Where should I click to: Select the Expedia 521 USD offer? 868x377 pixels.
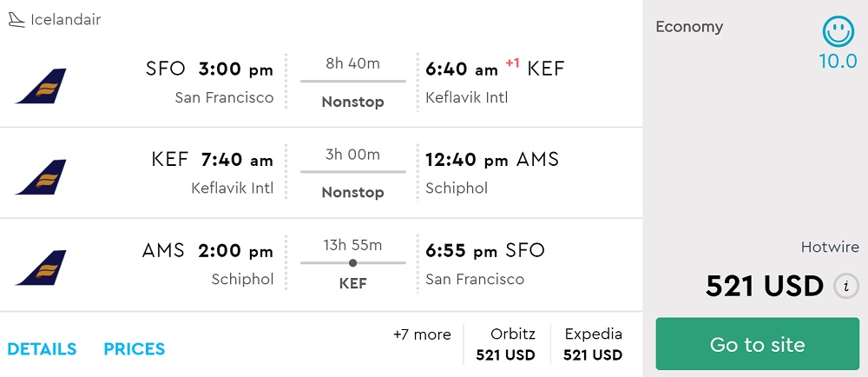click(x=593, y=344)
